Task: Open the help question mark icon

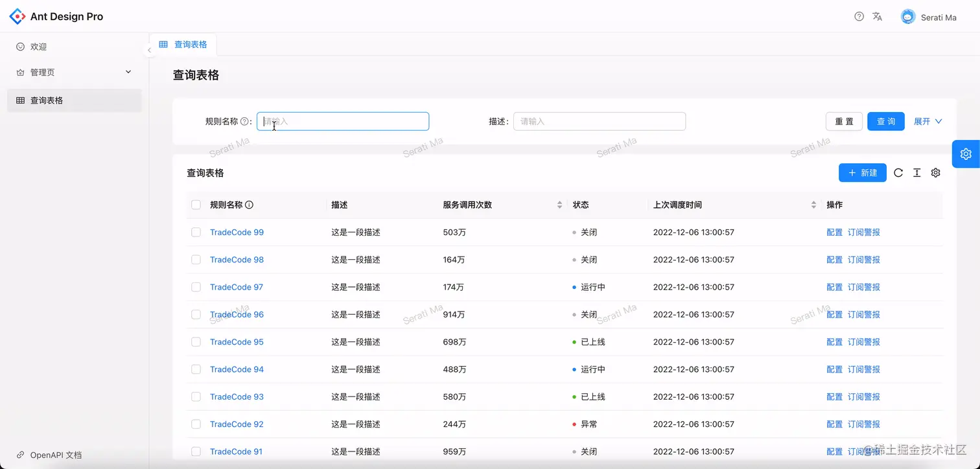Action: 859,16
